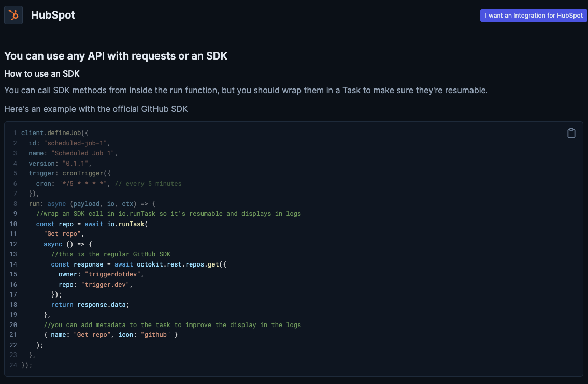Click 'async () => {' on line 12
The width and height of the screenshot is (588, 384).
click(x=68, y=244)
